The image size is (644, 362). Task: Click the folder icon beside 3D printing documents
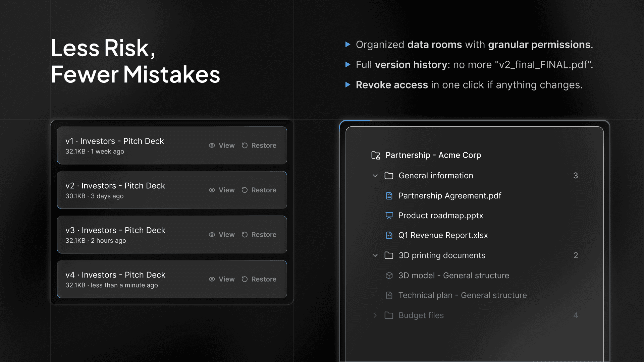(x=388, y=255)
